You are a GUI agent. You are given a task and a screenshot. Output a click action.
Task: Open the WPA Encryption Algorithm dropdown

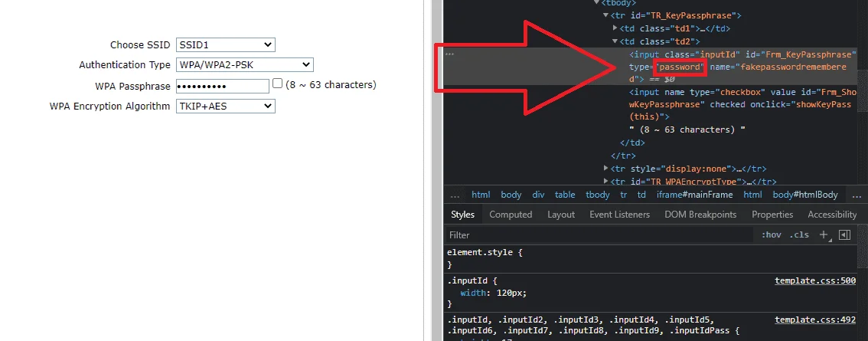(225, 106)
